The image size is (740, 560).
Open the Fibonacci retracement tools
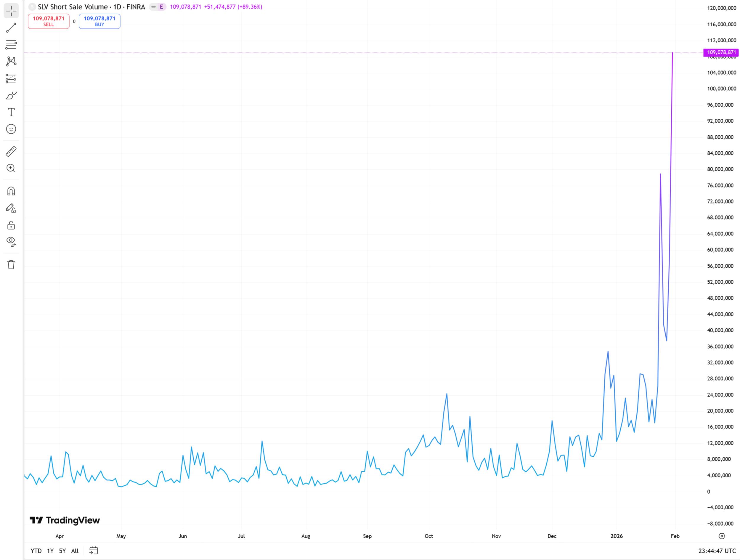pyautogui.click(x=11, y=44)
